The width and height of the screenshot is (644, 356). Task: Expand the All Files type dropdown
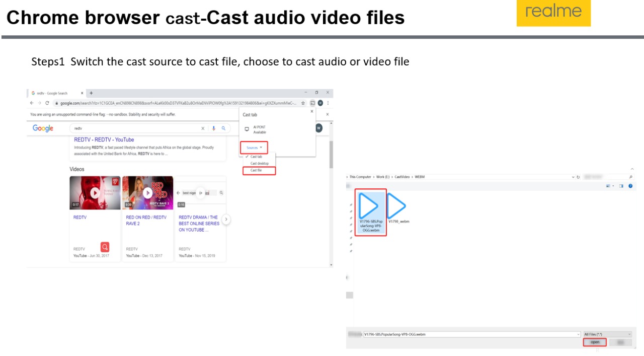(x=607, y=334)
